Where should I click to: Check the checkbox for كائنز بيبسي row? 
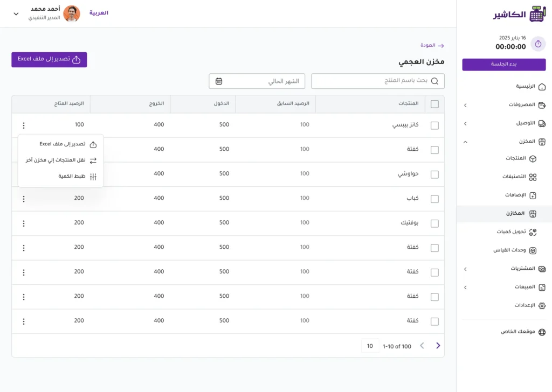pos(434,124)
